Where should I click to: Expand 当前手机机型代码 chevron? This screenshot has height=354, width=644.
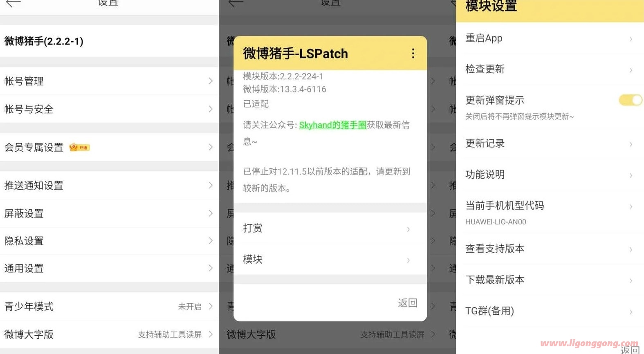pos(631,206)
